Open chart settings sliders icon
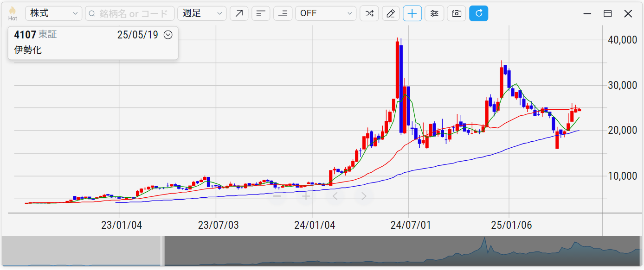 (x=434, y=13)
